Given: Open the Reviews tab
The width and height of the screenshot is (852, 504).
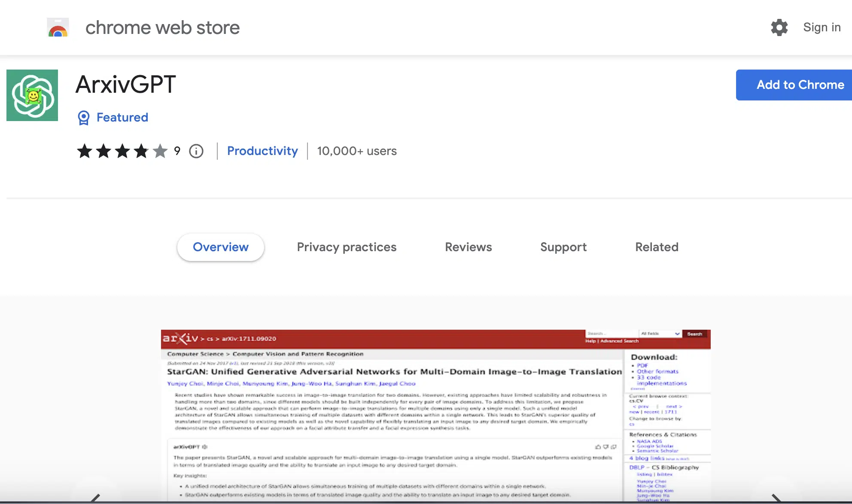Looking at the screenshot, I should 469,247.
